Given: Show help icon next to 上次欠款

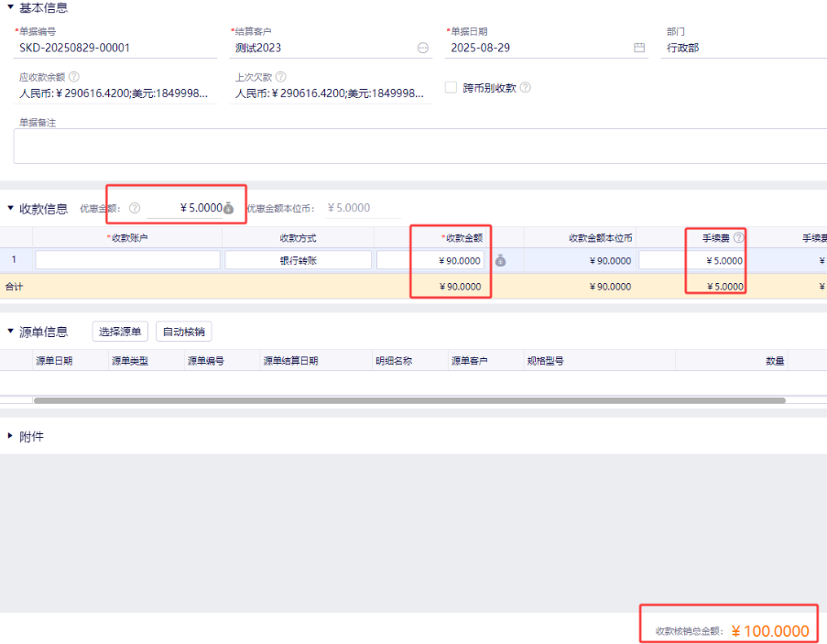Looking at the screenshot, I should pos(280,76).
